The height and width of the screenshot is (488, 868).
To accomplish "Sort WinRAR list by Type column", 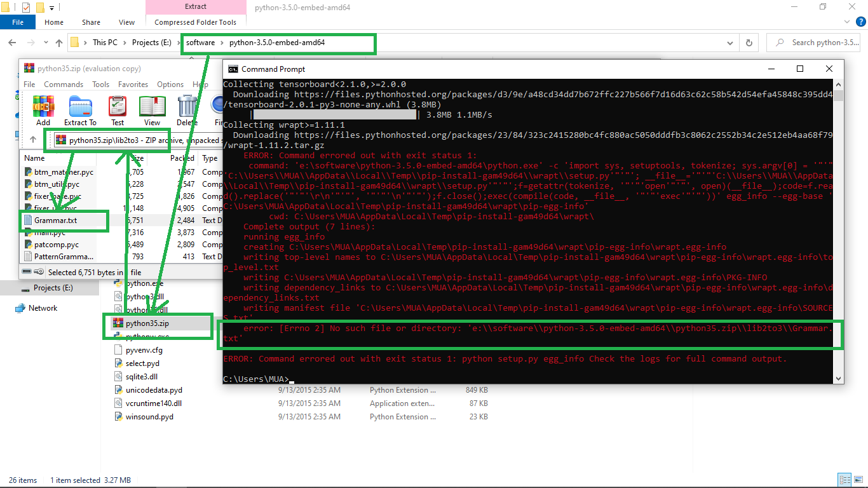I will click(x=210, y=158).
